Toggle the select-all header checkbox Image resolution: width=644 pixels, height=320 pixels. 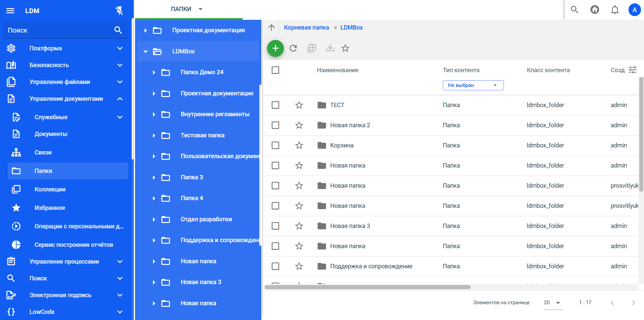coord(275,70)
